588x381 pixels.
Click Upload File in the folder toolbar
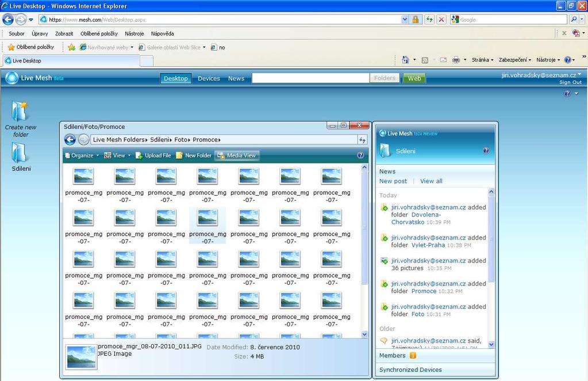tap(153, 155)
